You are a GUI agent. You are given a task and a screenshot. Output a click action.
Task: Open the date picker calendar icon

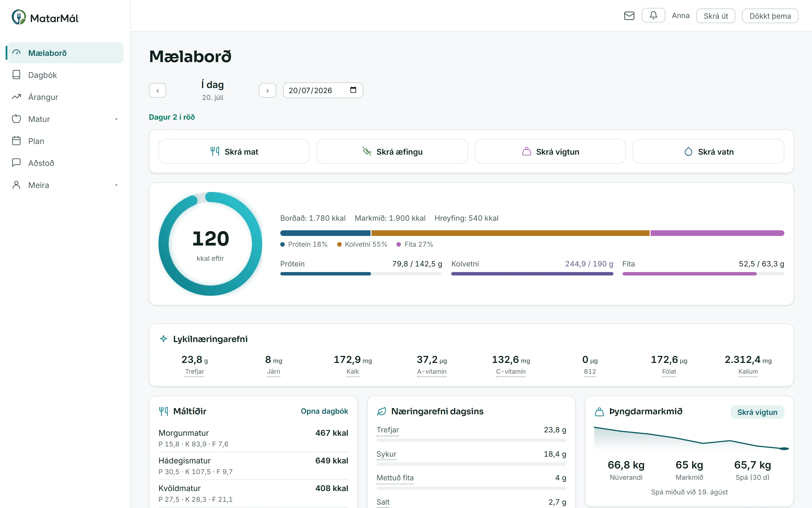point(353,90)
